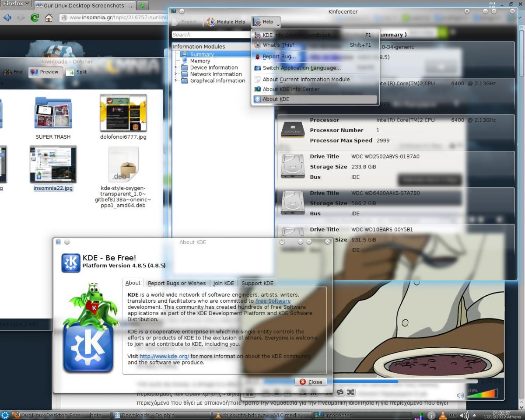Go to Firefox home page icon
Screen dimensions: 525x420
49,18
